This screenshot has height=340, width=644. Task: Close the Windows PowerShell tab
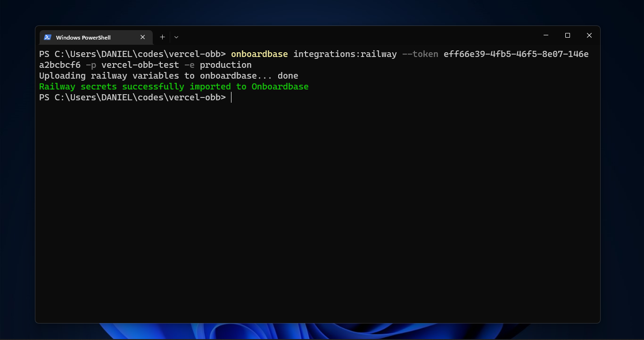(x=142, y=37)
